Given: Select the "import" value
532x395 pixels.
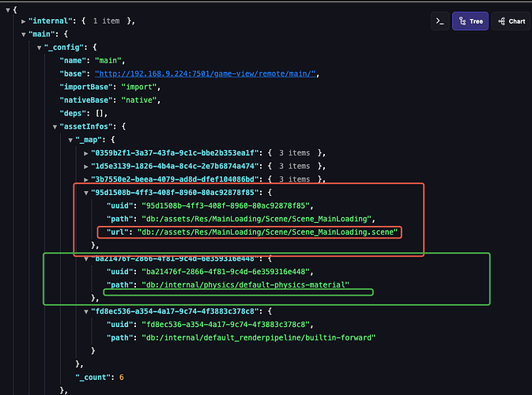Looking at the screenshot, I should [x=139, y=87].
